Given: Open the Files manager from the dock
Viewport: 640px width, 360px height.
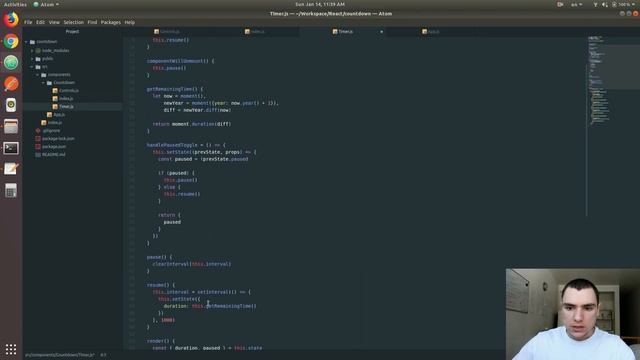Looking at the screenshot, I should 11,127.
